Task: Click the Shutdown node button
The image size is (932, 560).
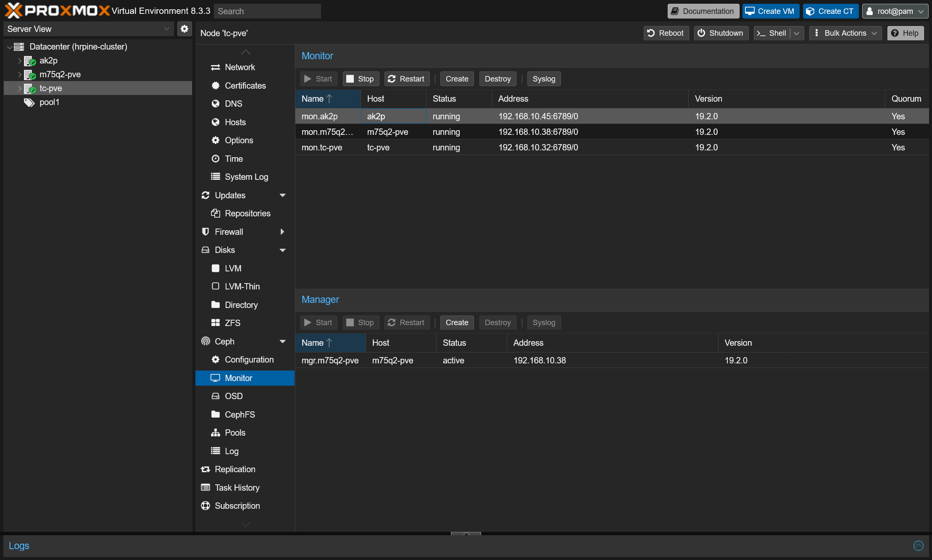Action: (x=721, y=33)
